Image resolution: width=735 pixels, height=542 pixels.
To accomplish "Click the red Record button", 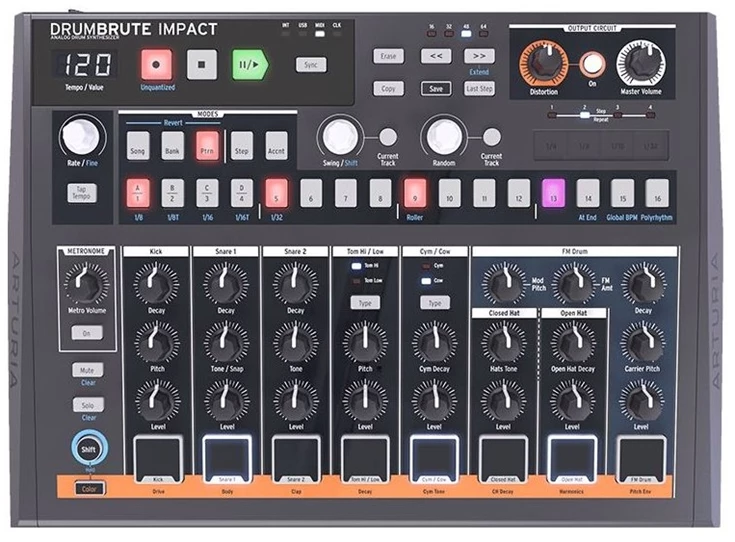I will pos(157,64).
